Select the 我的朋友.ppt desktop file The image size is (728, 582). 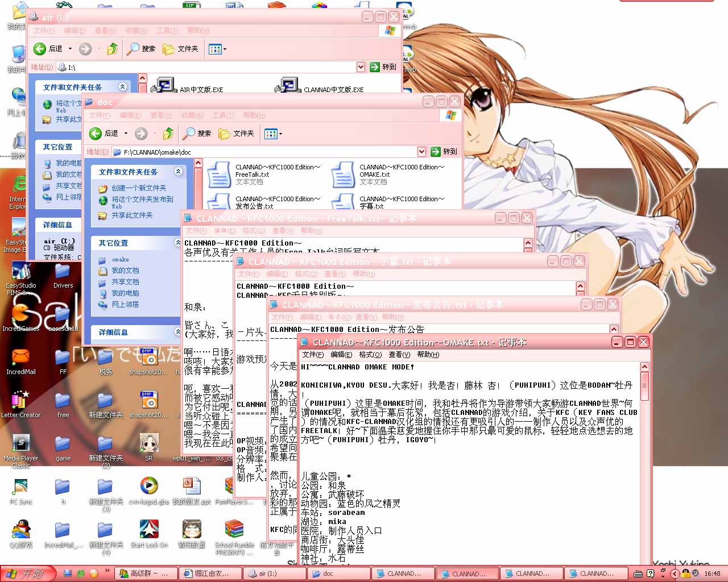coord(192,490)
